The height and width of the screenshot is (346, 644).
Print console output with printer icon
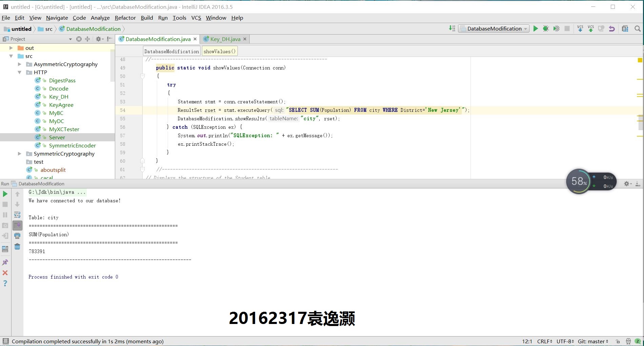[17, 236]
